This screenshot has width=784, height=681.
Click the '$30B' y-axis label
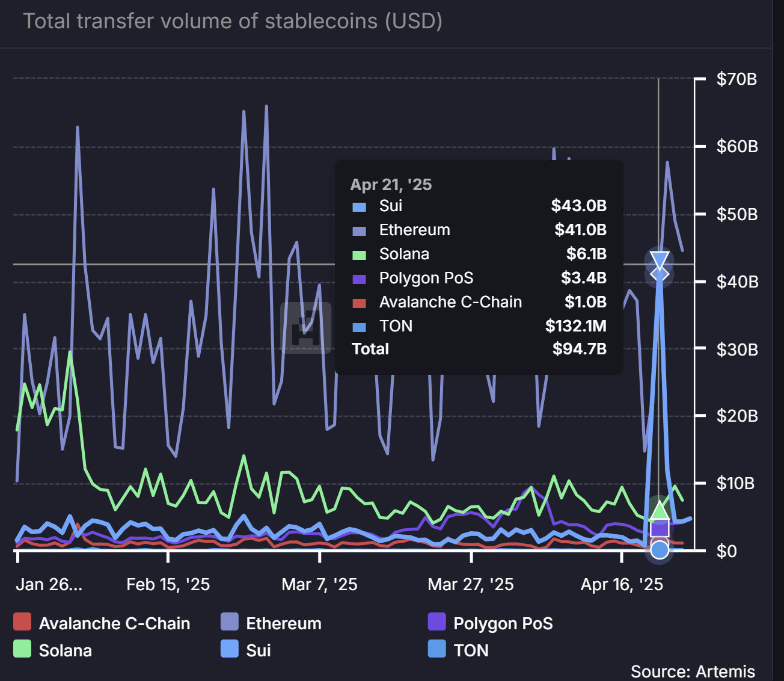click(x=737, y=349)
